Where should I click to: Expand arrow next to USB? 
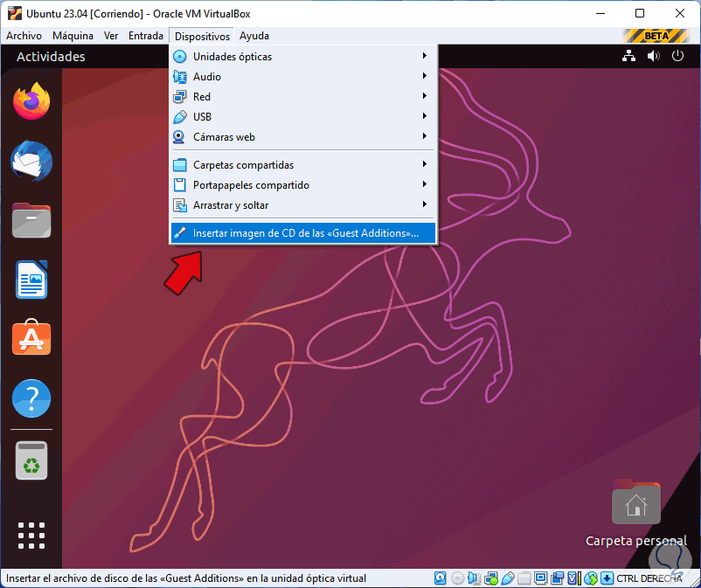point(424,116)
